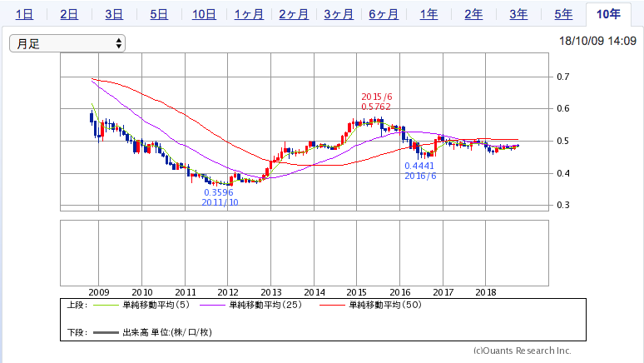Switch to the 1年 tab
This screenshot has width=644, height=363.
point(429,14)
